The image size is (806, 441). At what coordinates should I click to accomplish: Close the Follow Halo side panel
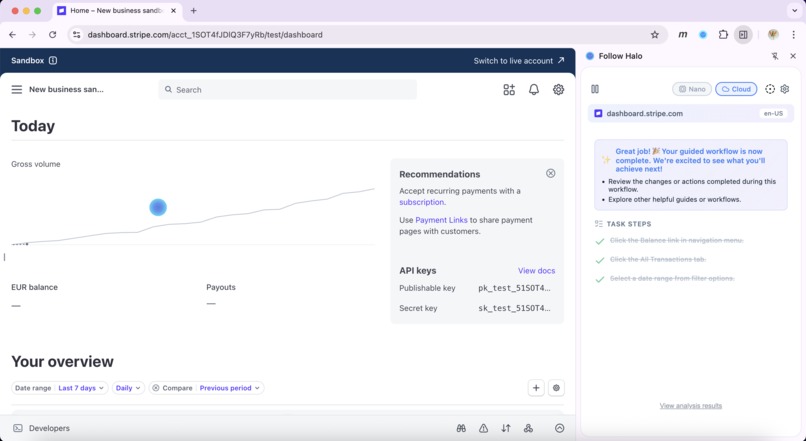click(793, 56)
